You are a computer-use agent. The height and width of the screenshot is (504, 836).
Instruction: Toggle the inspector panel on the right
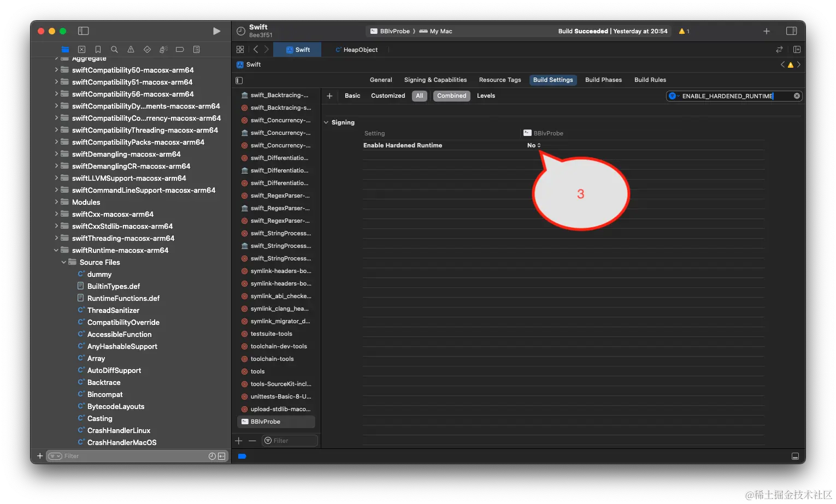pyautogui.click(x=791, y=31)
